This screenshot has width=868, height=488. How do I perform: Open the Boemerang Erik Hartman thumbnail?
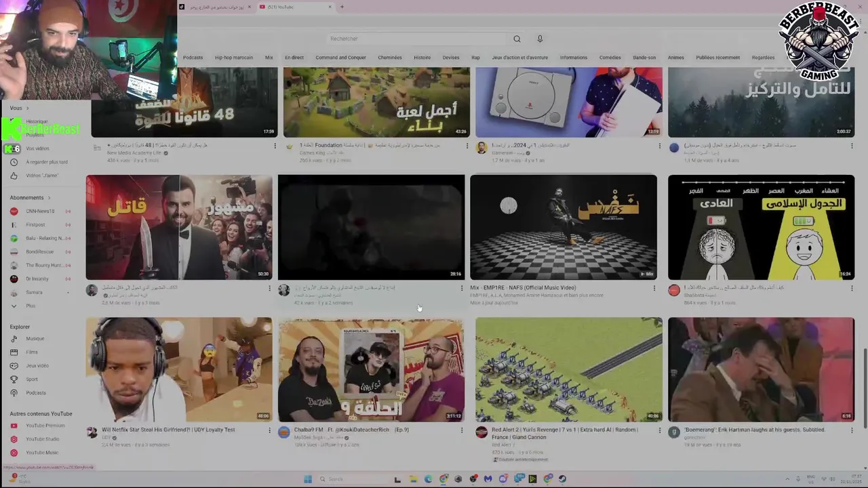[761, 369]
